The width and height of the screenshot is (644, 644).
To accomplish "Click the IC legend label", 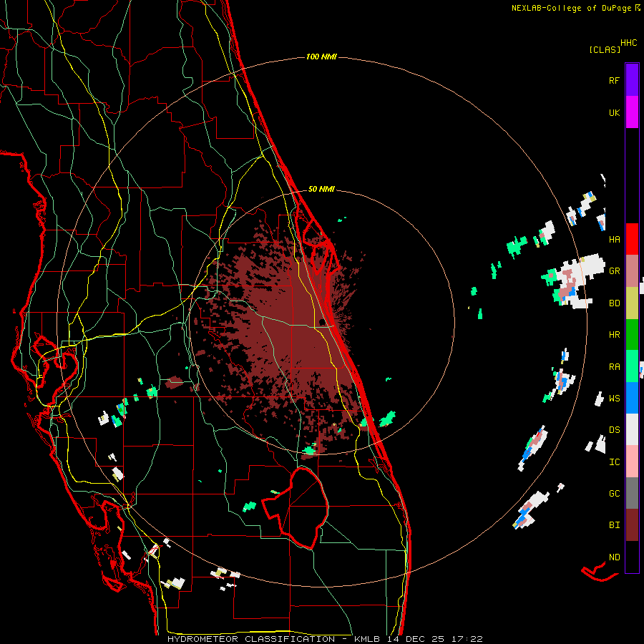I will [x=614, y=462].
